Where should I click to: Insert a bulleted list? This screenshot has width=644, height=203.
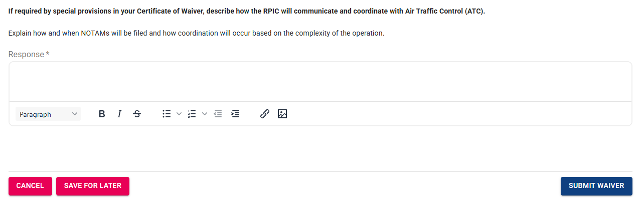[167, 114]
